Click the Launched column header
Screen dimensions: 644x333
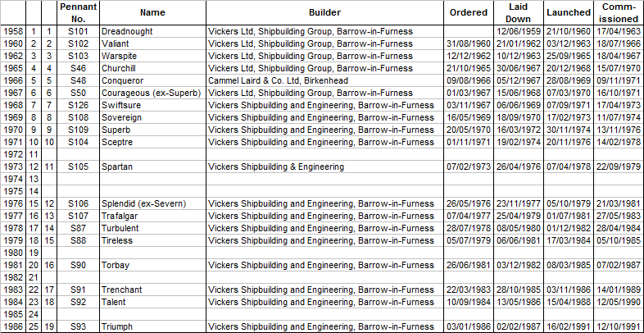569,13
